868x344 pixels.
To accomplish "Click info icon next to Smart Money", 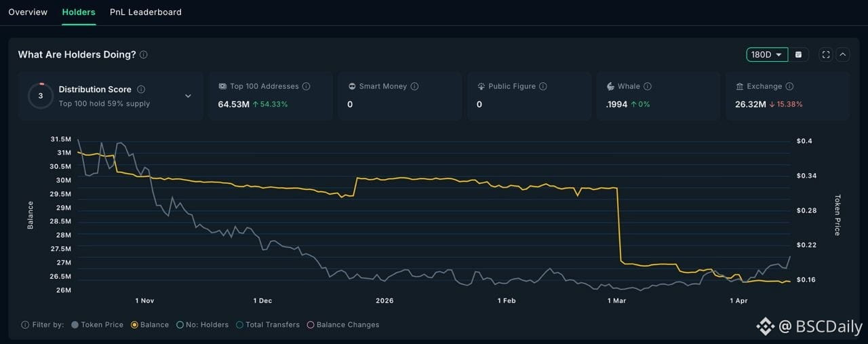I will [x=414, y=87].
